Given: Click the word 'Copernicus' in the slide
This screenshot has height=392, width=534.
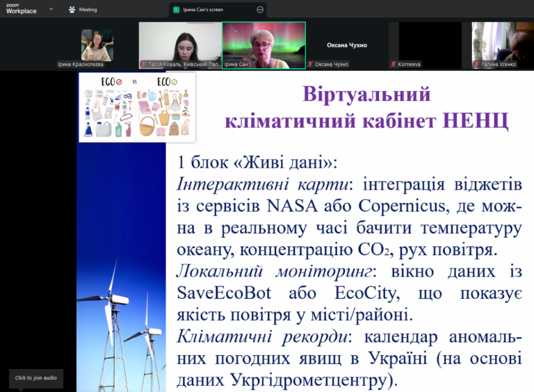Looking at the screenshot, I should pos(402,206).
